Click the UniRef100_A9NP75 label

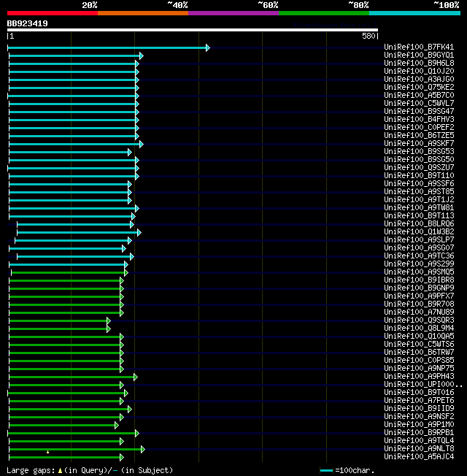coord(419,368)
